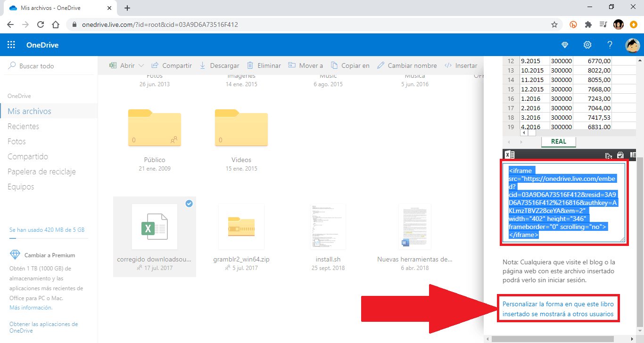Open the OneDrive app launcher grid
Image resolution: width=644 pixels, height=343 pixels.
click(11, 45)
